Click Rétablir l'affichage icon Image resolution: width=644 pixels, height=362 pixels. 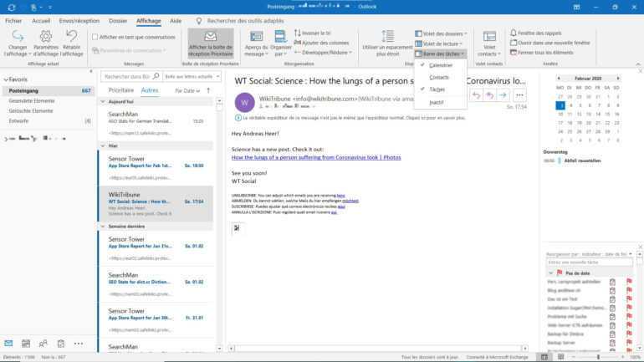71,36
